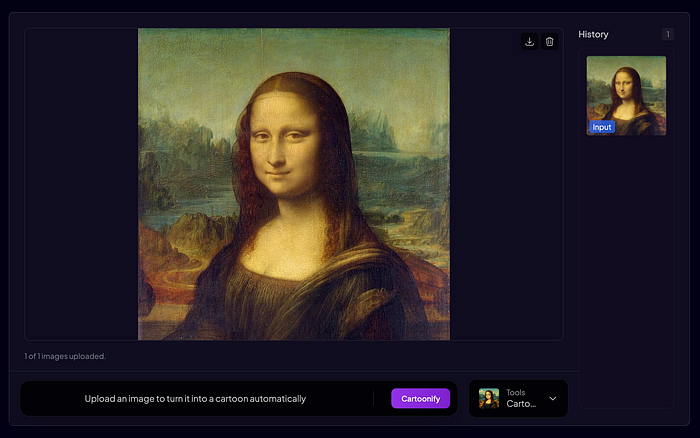Download the uploaded image
The height and width of the screenshot is (438, 700).
point(529,42)
